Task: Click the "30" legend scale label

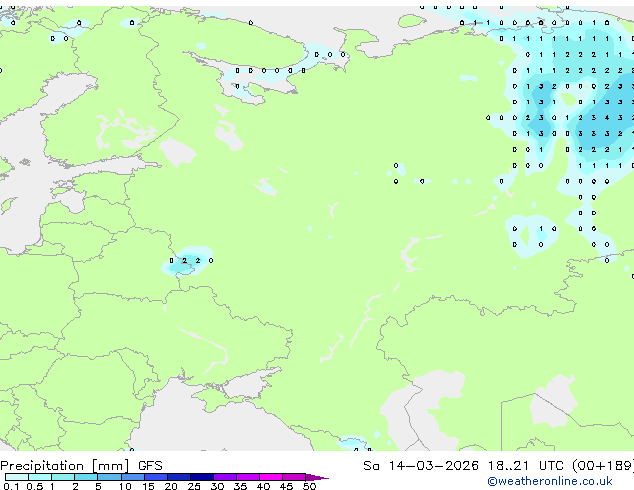Action: [217, 486]
